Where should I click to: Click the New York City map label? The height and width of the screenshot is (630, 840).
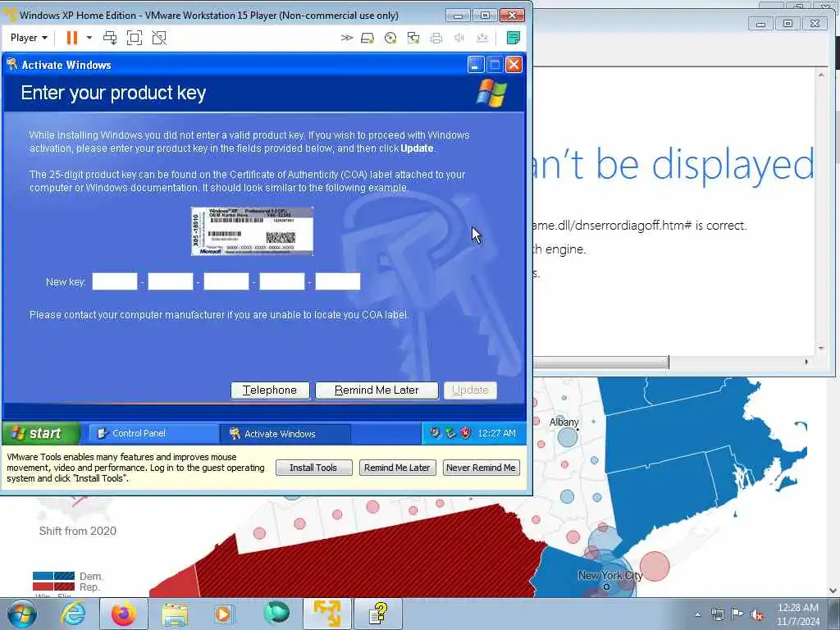[610, 575]
